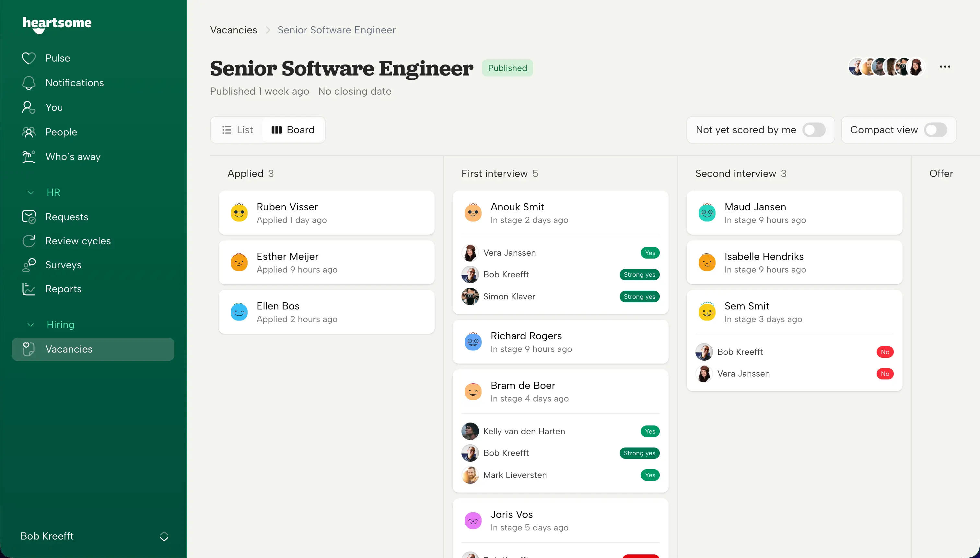The height and width of the screenshot is (558, 980).
Task: Collapse the Hiring section chevron
Action: point(31,325)
